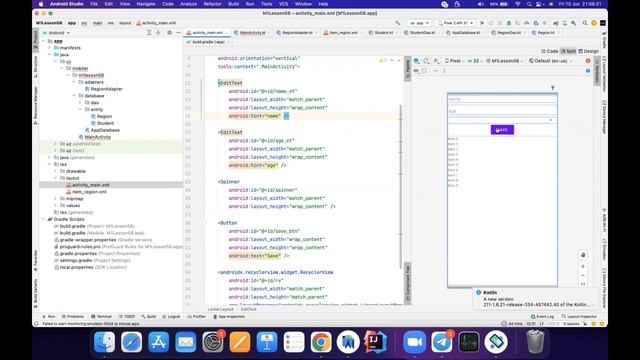Hide the Project panel using the minus icon

[x=178, y=33]
